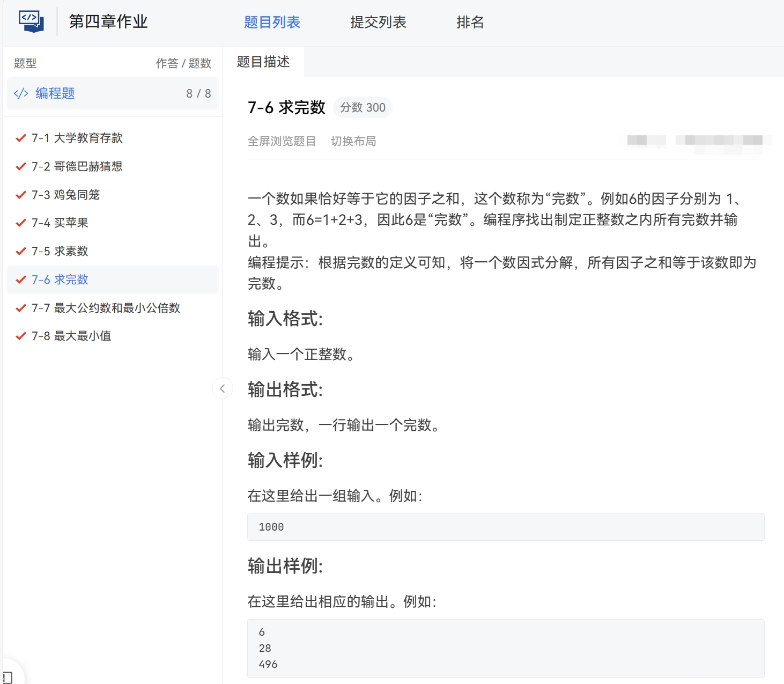784x684 pixels.
Task: Click the red checkmark beside 7-4 买苹果
Action: point(21,223)
